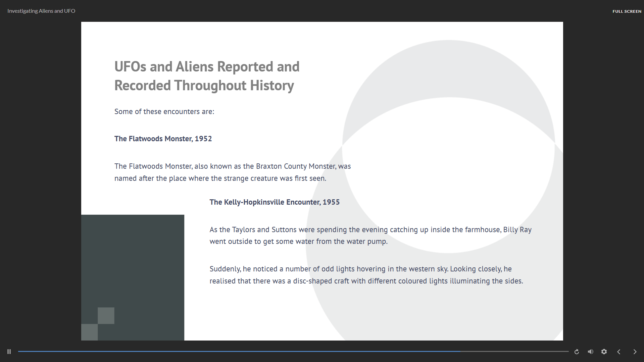Enter full screen mode
644x362 pixels.
(627, 11)
